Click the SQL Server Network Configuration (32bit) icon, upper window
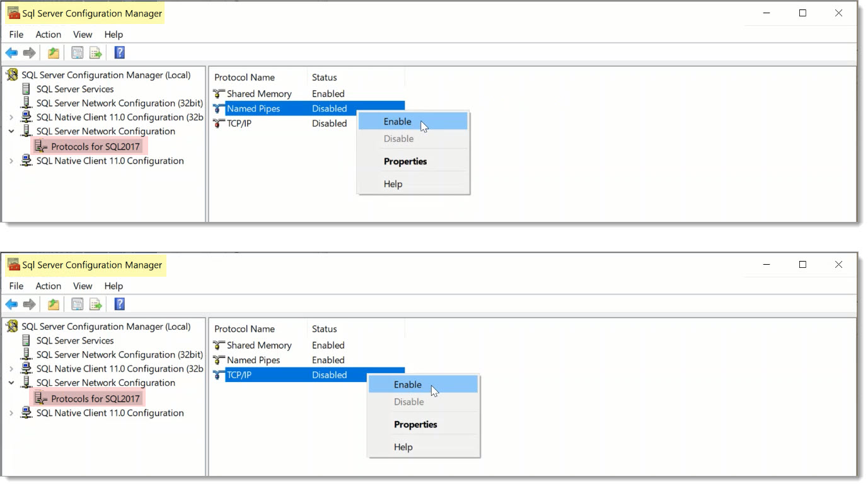868x486 pixels. point(26,103)
